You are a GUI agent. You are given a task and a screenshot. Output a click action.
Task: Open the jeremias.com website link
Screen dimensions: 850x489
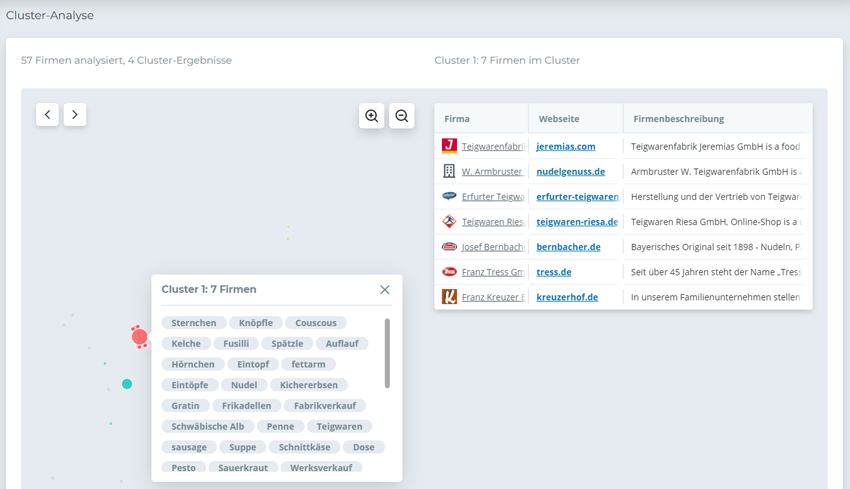click(x=566, y=146)
